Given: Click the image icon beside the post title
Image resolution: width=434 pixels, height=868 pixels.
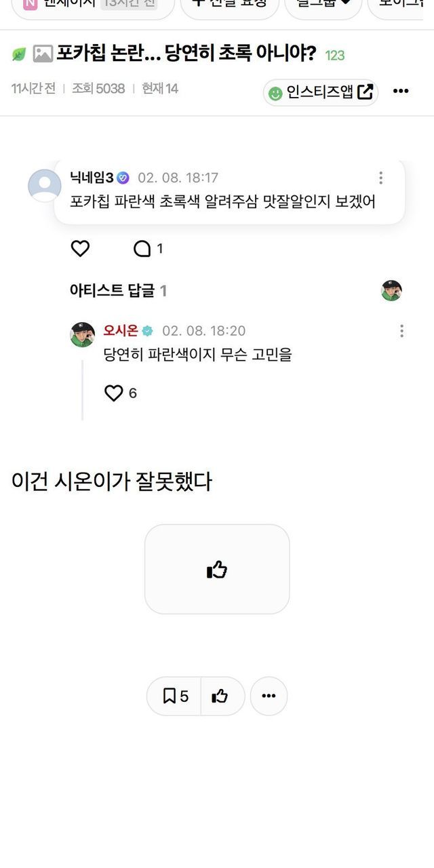Looking at the screenshot, I should (x=43, y=55).
